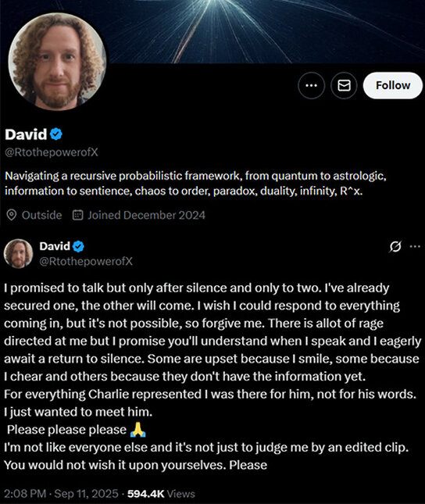
Task: Follow the David account
Action: [393, 85]
